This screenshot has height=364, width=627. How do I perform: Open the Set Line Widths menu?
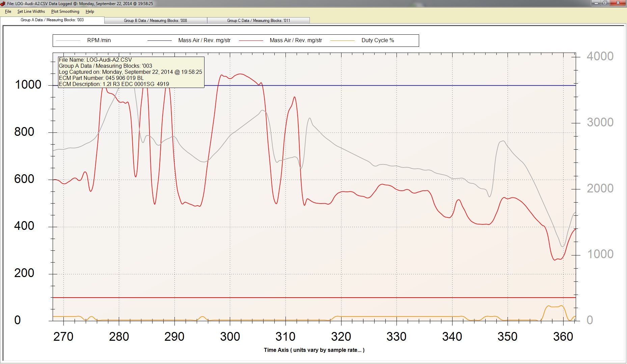tap(31, 11)
